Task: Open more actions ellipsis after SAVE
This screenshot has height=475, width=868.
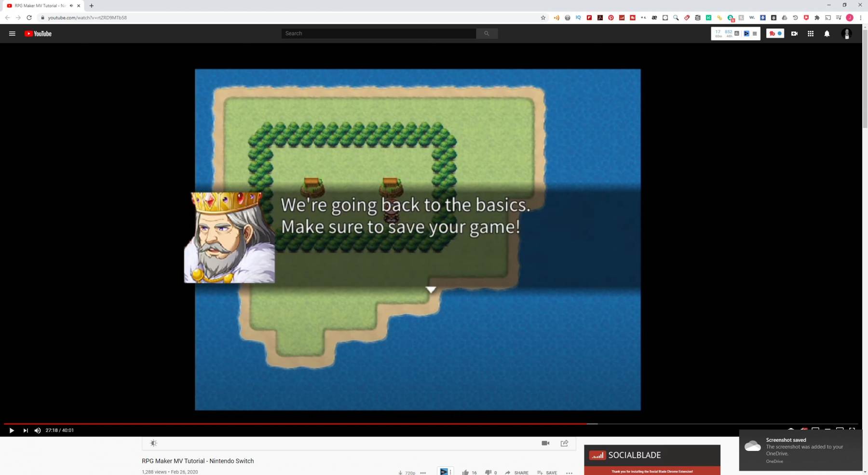Action: [569, 473]
